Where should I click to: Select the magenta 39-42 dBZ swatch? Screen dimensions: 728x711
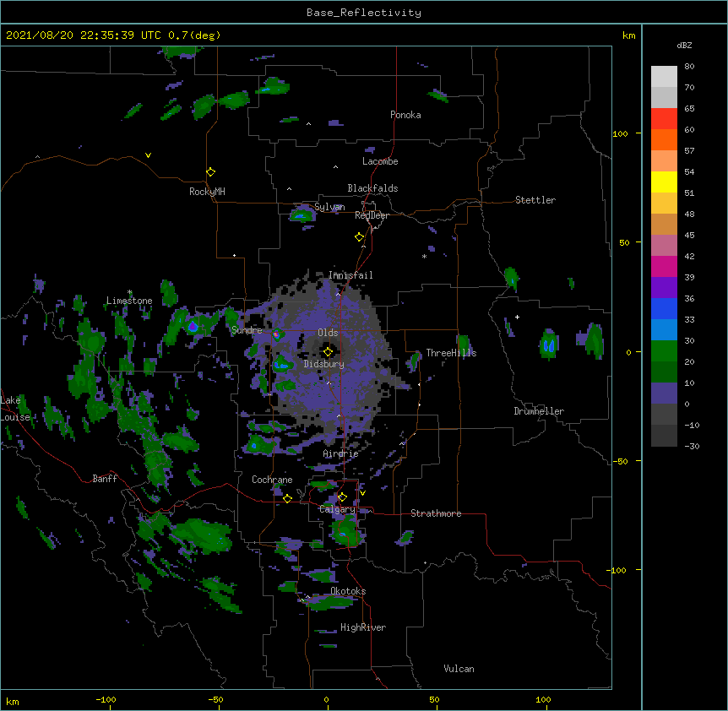point(664,266)
